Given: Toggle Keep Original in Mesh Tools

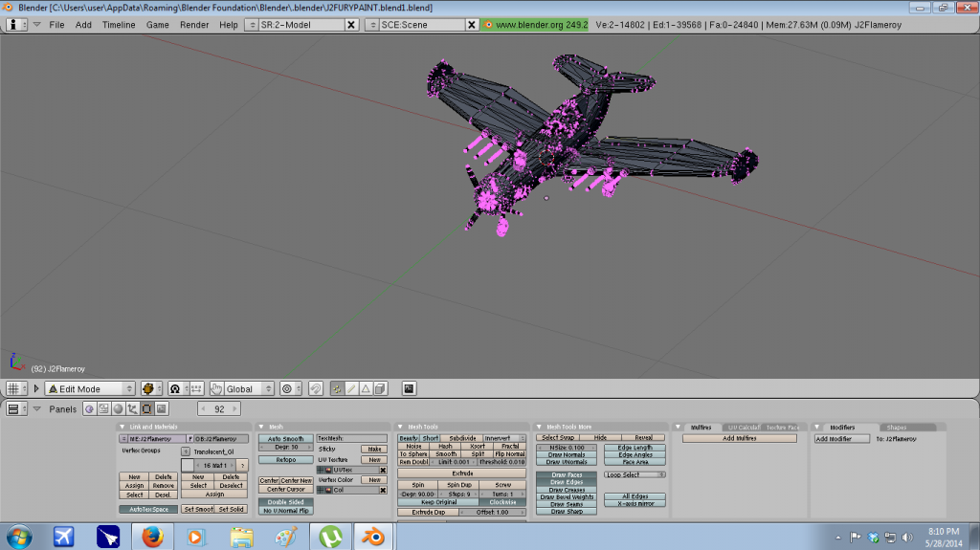Looking at the screenshot, I should point(438,502).
